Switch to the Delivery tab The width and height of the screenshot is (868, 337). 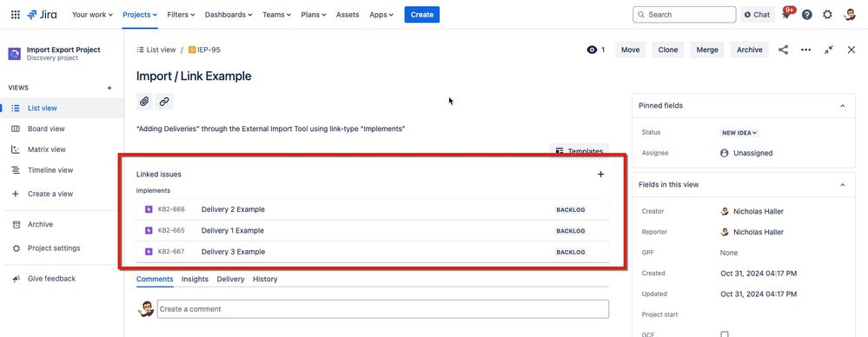pyautogui.click(x=230, y=280)
